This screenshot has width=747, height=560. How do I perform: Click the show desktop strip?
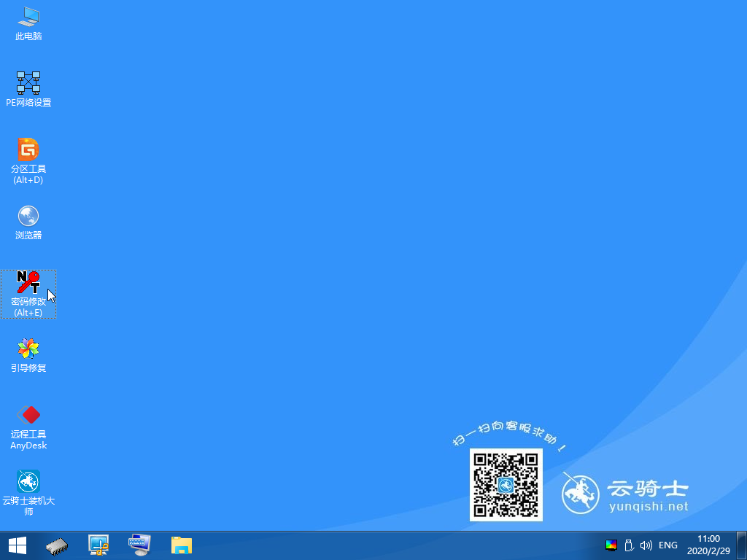742,545
